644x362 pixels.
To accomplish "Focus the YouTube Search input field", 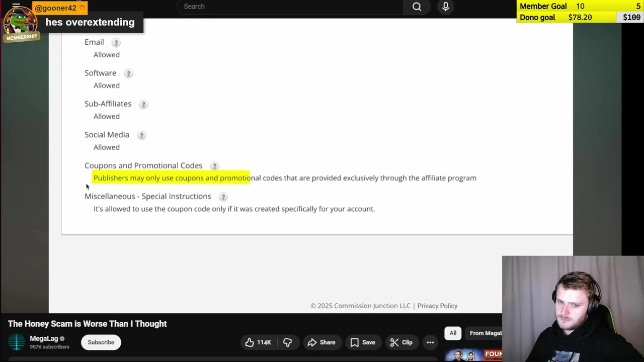I will pos(290,7).
